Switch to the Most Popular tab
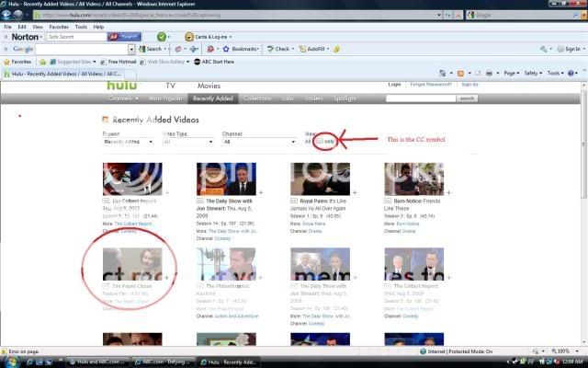 pyautogui.click(x=166, y=98)
